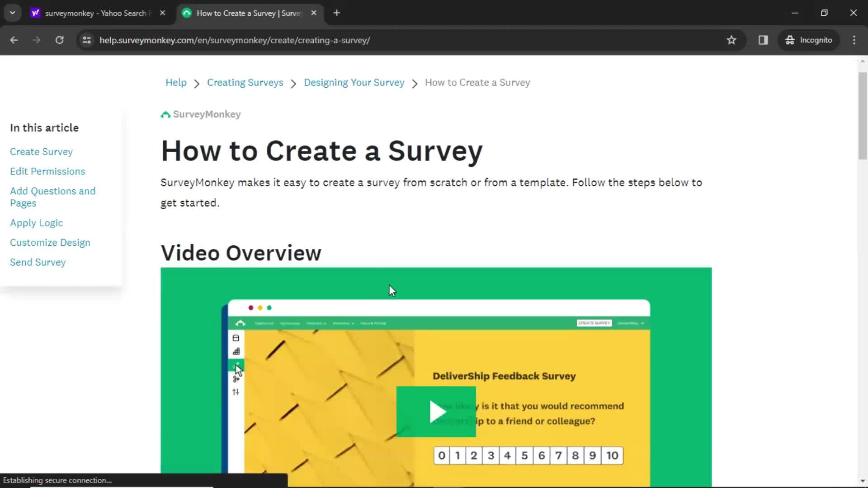This screenshot has height=488, width=868.
Task: Click the 'In this article' heading
Action: (x=44, y=128)
